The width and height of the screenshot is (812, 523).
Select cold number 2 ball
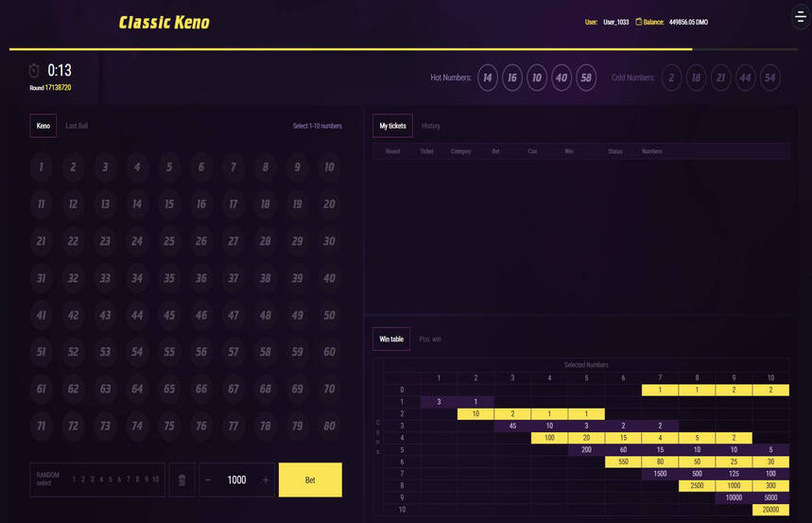[x=671, y=78]
